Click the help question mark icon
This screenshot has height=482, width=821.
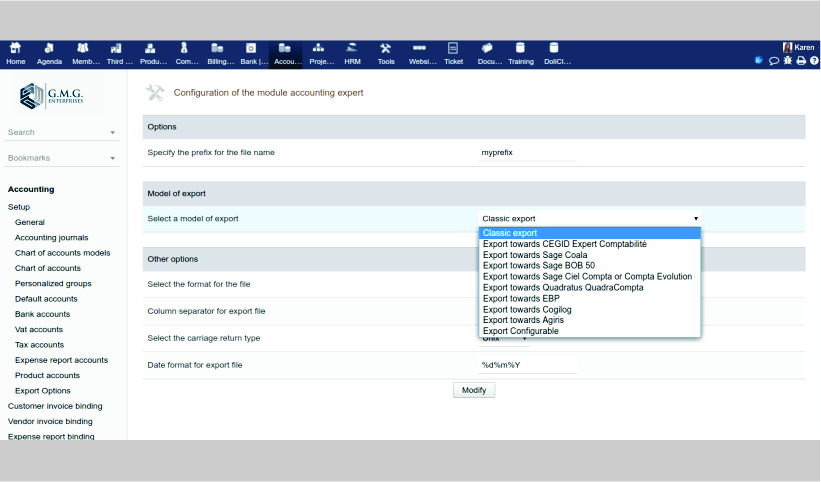[814, 61]
